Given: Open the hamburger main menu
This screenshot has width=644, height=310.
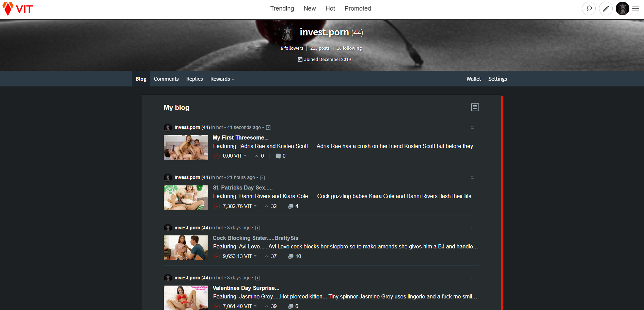Looking at the screenshot, I should point(635,9).
